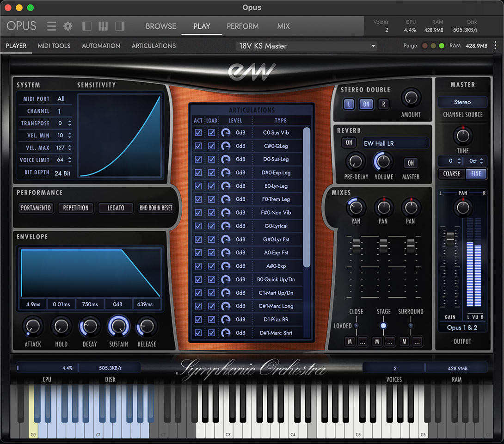Open the three-dot options menu beside RAM
This screenshot has width=504, height=444.
[x=495, y=46]
